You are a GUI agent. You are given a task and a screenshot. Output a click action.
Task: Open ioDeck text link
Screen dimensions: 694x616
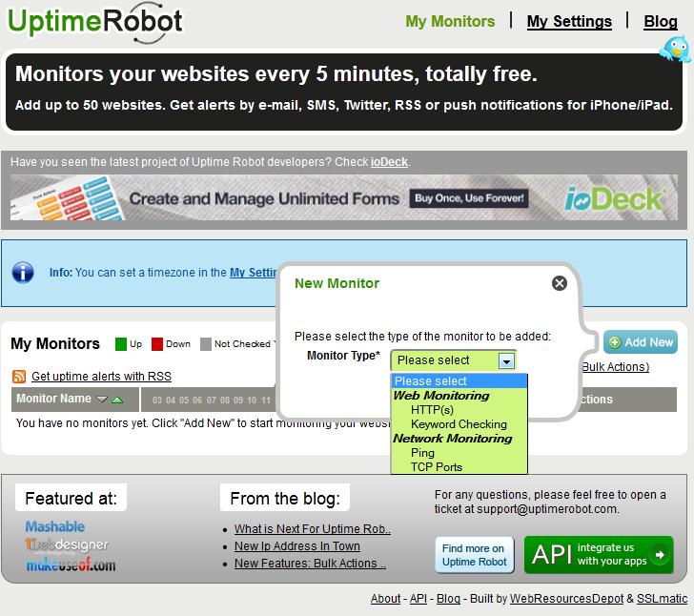389,162
